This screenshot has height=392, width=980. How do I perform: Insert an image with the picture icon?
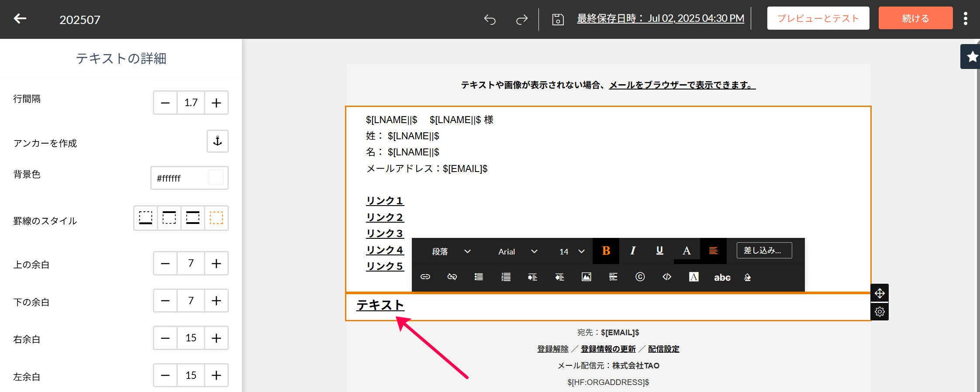(586, 277)
